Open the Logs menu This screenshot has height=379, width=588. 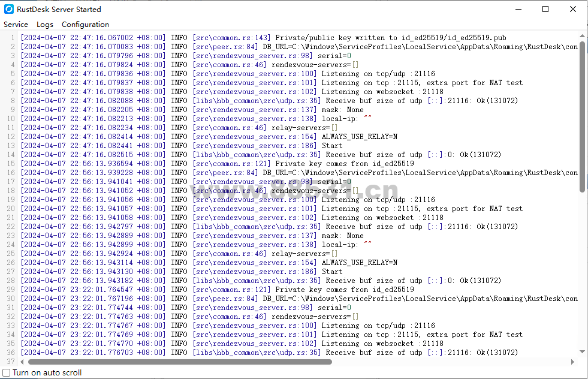pyautogui.click(x=44, y=25)
